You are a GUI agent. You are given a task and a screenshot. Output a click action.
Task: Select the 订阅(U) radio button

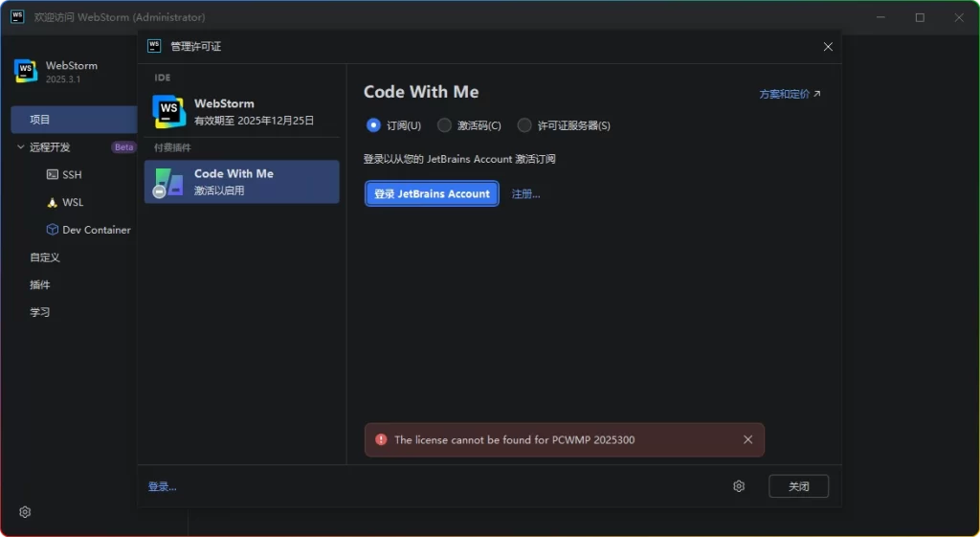tap(374, 125)
